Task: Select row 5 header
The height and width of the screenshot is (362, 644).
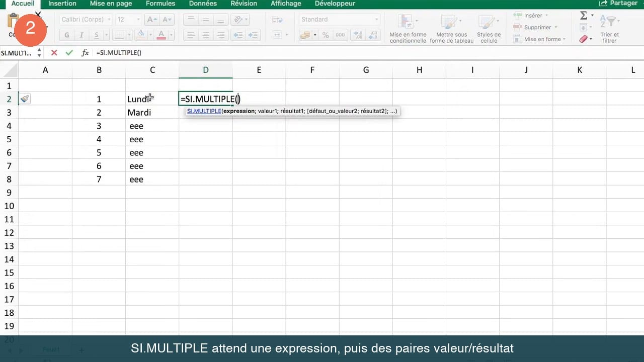Action: (x=9, y=139)
